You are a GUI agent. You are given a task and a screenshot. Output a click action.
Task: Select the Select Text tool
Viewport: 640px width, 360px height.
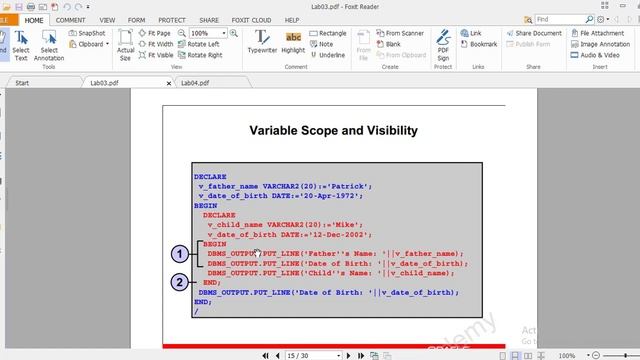[x=21, y=45]
